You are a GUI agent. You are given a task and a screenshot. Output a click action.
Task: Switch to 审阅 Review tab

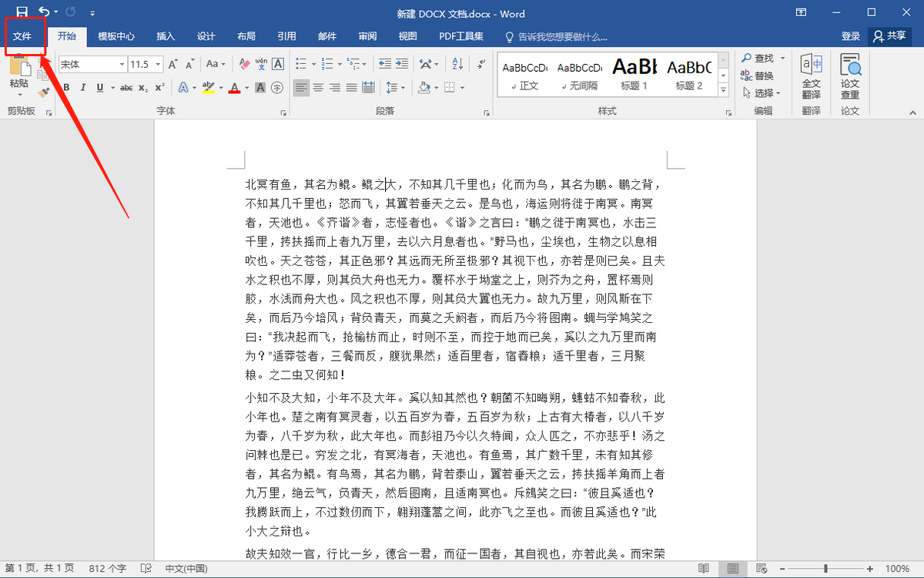(x=367, y=36)
